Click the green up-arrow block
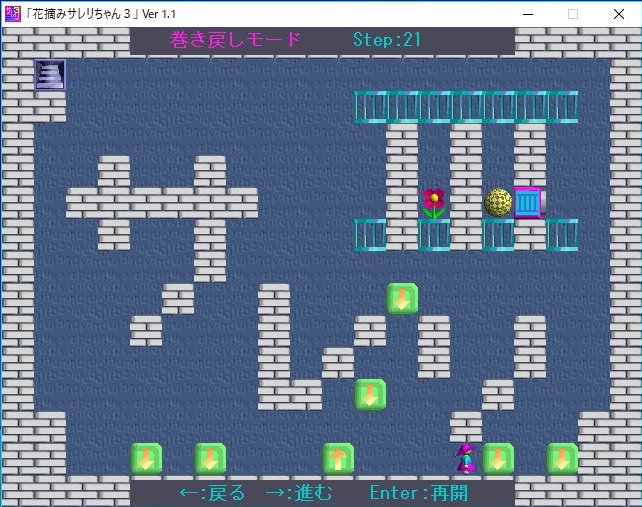 point(338,459)
